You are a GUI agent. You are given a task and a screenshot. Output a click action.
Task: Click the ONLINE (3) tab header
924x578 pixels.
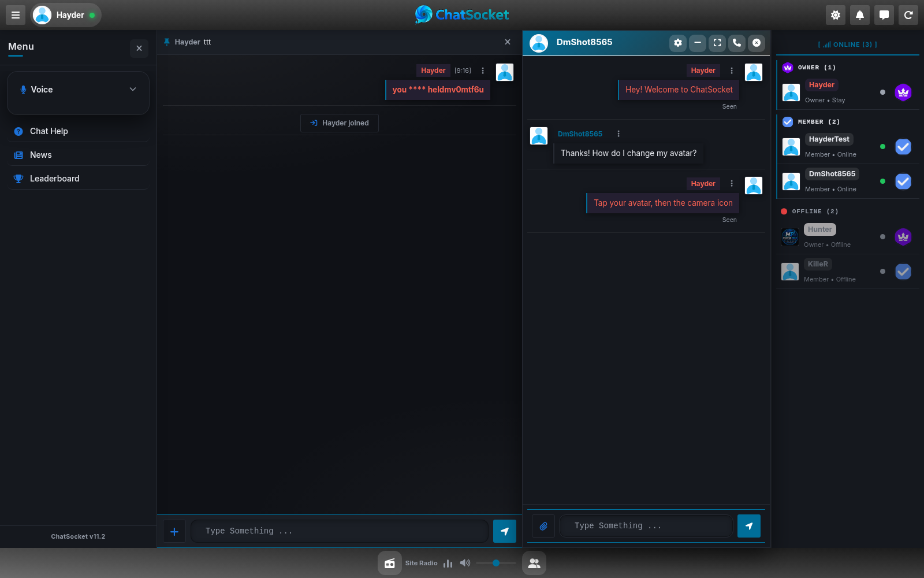(x=847, y=45)
